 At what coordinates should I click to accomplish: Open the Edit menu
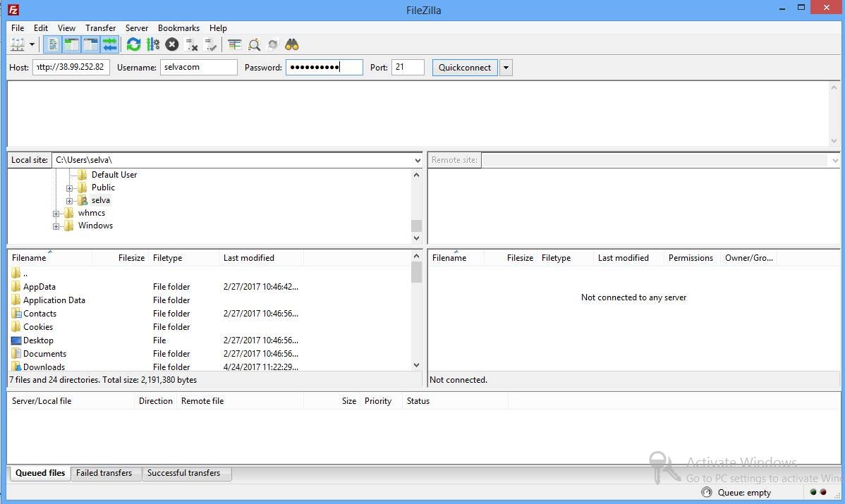(41, 28)
